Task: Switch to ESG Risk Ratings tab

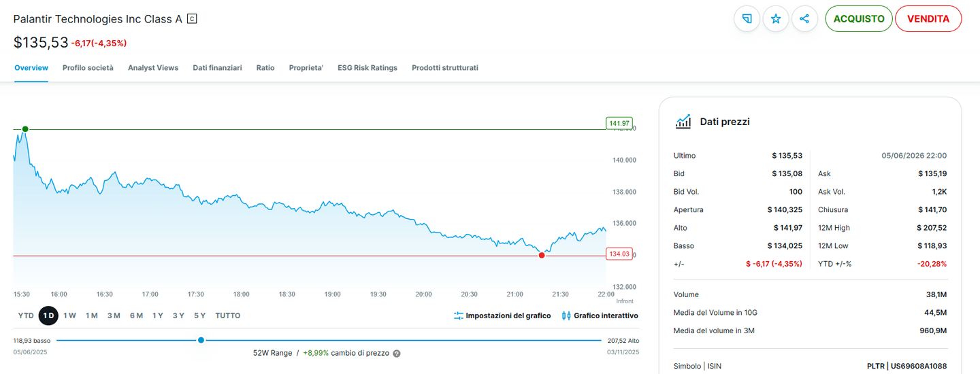Action: pos(367,68)
